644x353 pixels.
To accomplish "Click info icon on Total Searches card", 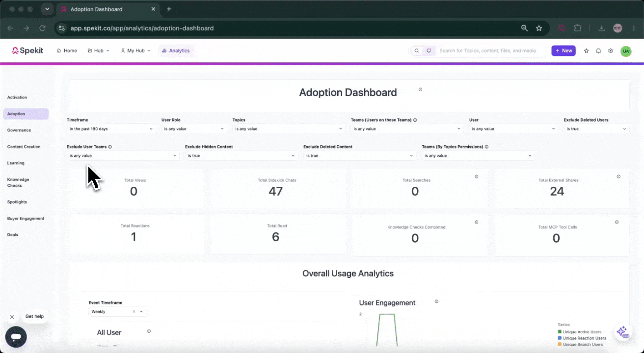I will tap(476, 176).
